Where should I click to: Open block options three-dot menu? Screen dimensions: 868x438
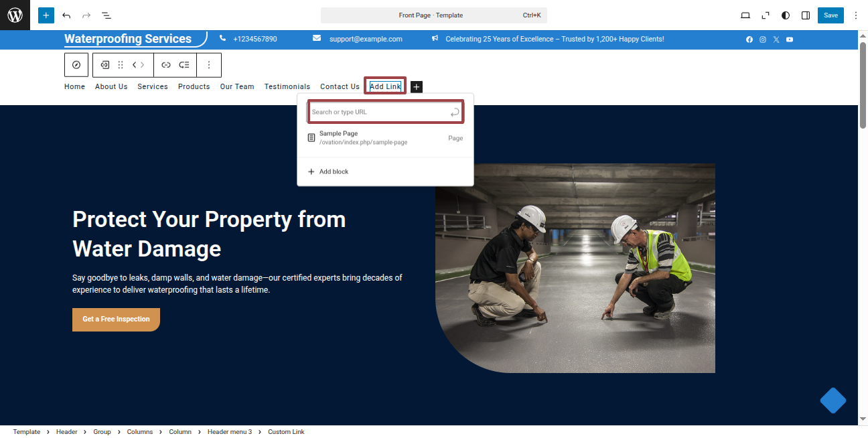coord(209,65)
